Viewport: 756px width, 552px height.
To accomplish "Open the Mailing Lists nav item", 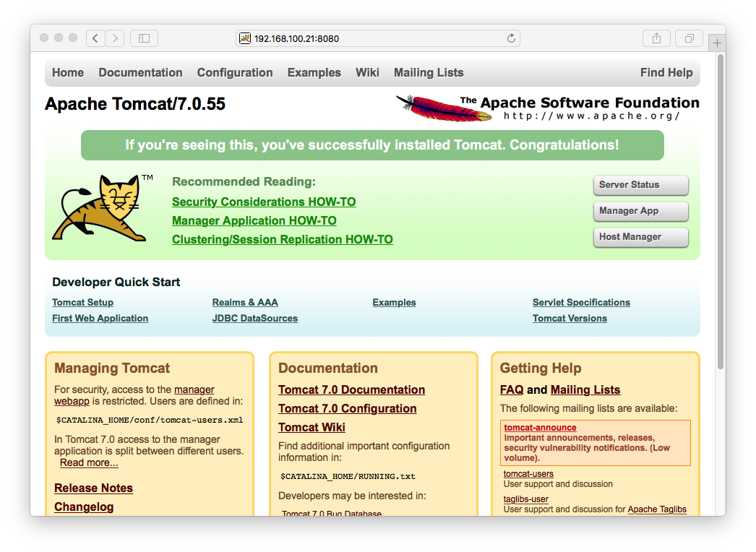I will click(x=429, y=72).
